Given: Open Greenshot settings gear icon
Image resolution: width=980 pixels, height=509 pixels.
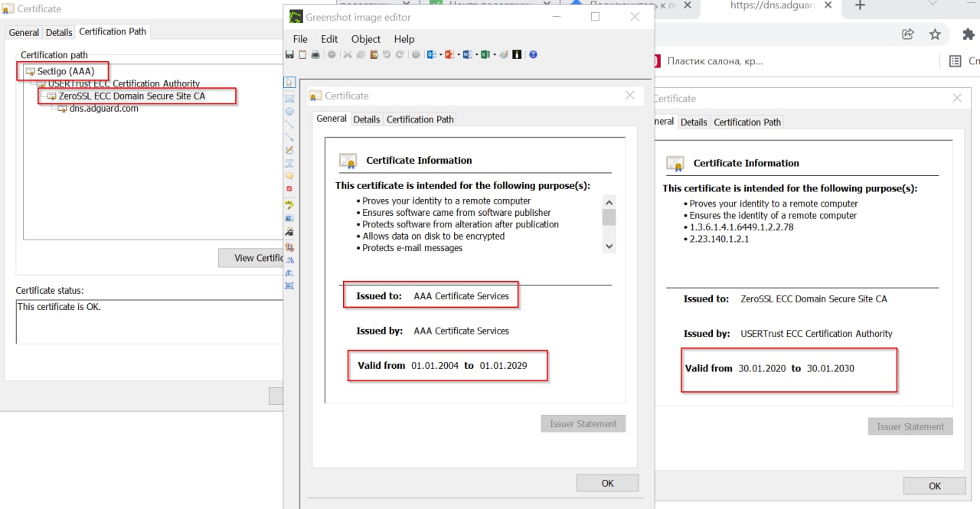Looking at the screenshot, I should [x=416, y=54].
